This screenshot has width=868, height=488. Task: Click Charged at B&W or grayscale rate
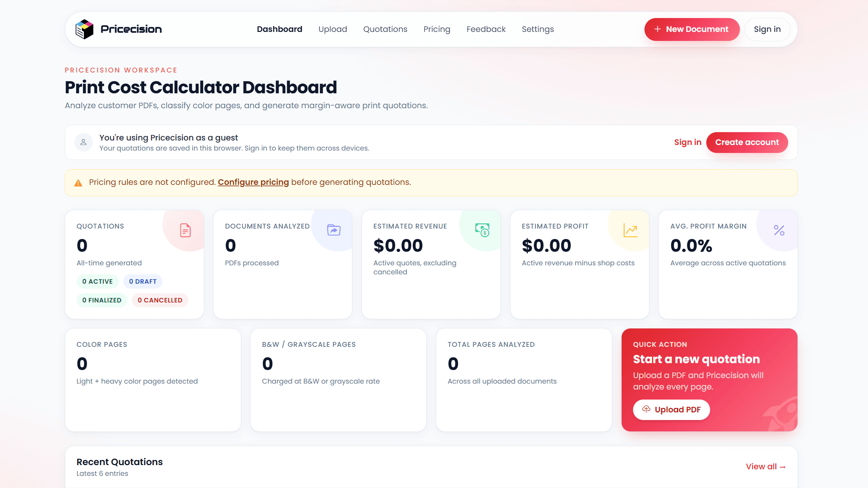point(321,381)
